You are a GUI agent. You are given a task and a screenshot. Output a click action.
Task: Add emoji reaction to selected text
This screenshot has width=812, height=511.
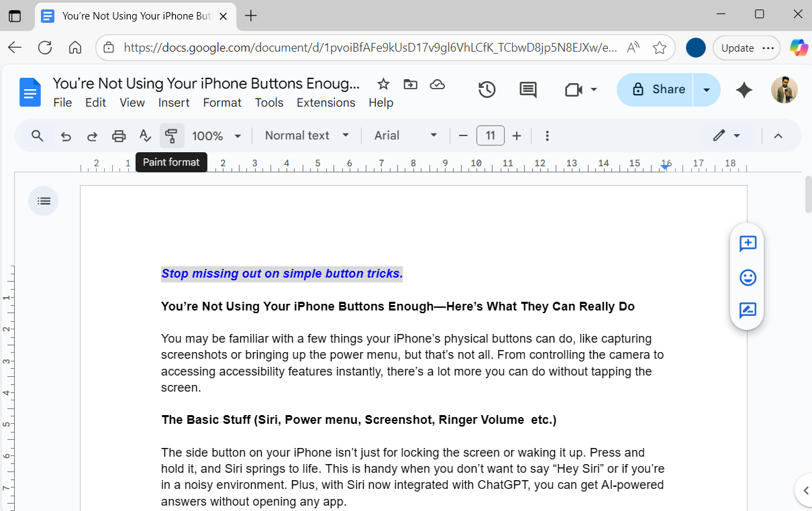(x=748, y=277)
